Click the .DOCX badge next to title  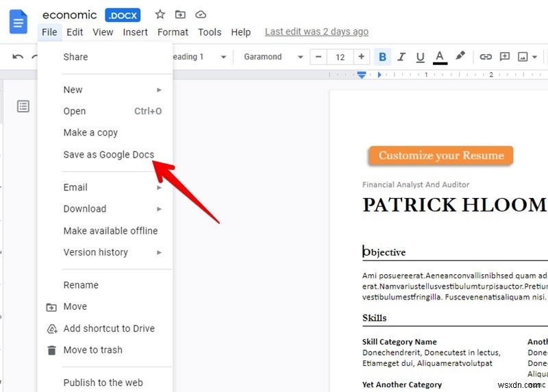point(123,15)
